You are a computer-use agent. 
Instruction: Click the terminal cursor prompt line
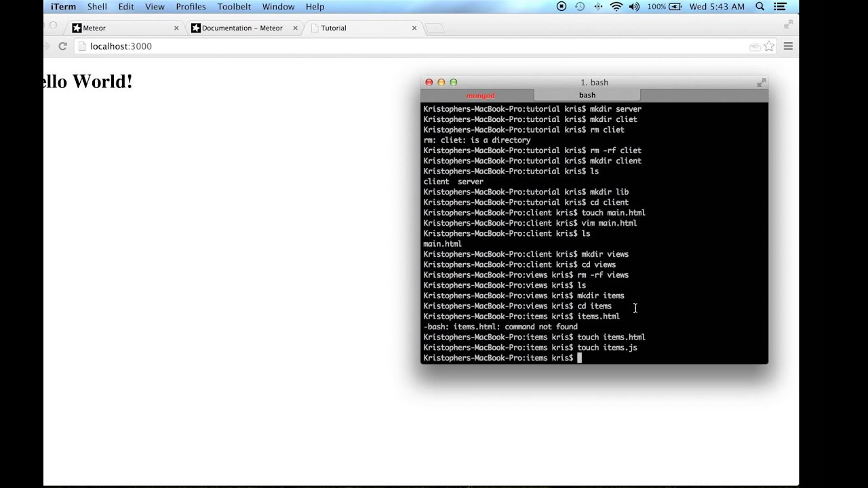(x=502, y=358)
